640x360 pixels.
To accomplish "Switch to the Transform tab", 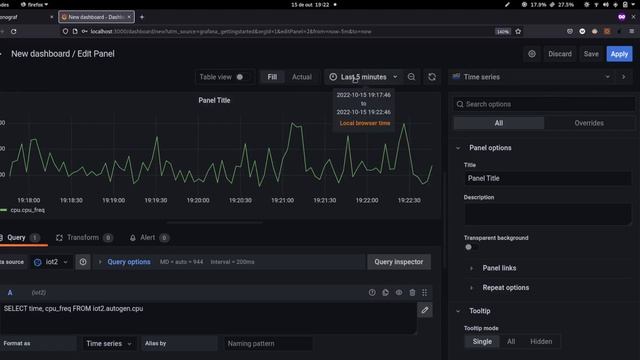I will (x=84, y=238).
